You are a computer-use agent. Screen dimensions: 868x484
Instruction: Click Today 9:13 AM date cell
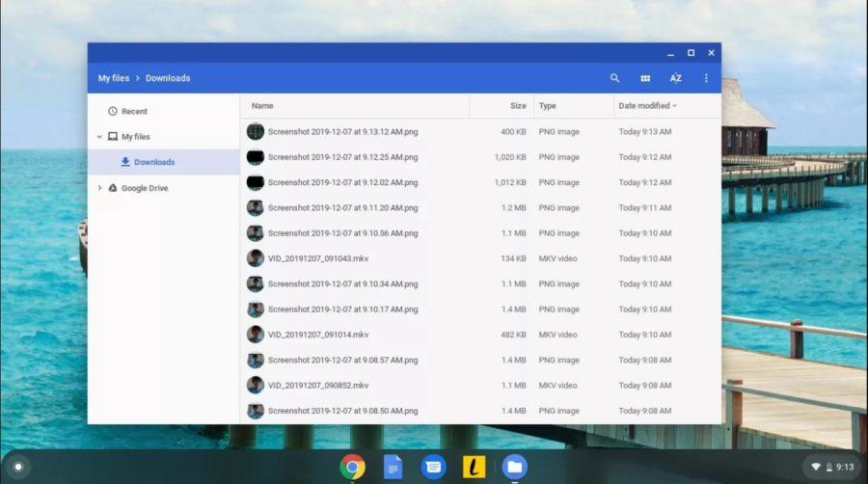pyautogui.click(x=645, y=132)
